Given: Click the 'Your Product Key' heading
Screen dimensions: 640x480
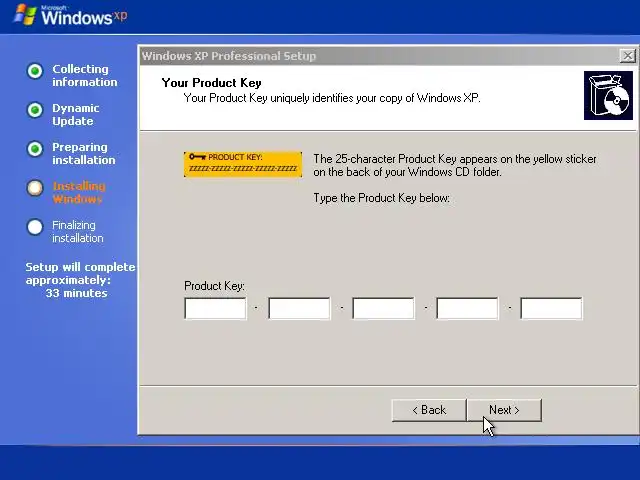Looking at the screenshot, I should pos(211,83).
